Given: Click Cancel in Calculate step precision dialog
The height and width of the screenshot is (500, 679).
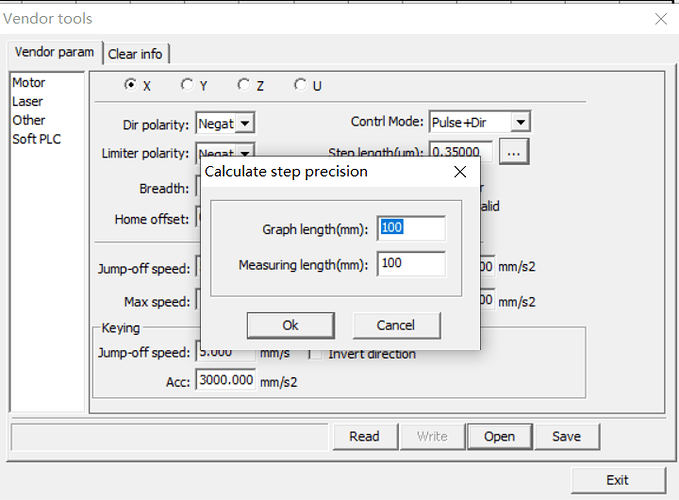Looking at the screenshot, I should 396,325.
